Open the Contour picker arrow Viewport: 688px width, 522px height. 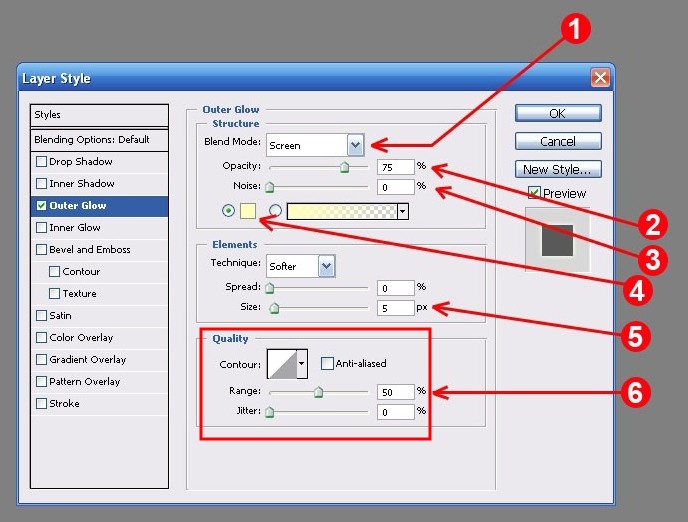pos(301,364)
